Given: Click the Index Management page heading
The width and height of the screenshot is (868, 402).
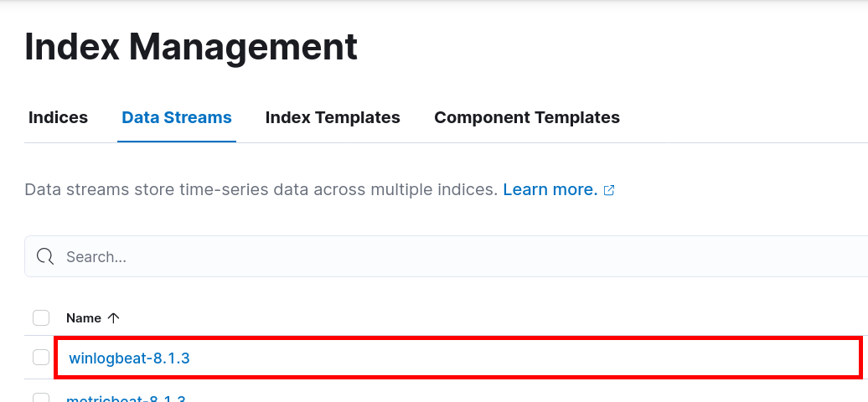Looking at the screenshot, I should point(191,47).
